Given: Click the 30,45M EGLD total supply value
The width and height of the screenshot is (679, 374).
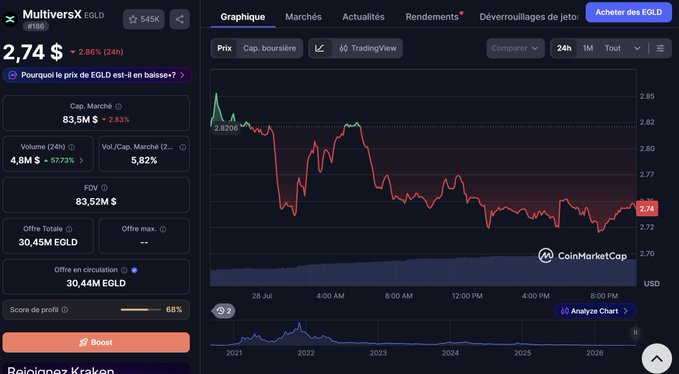Looking at the screenshot, I should [x=48, y=242].
